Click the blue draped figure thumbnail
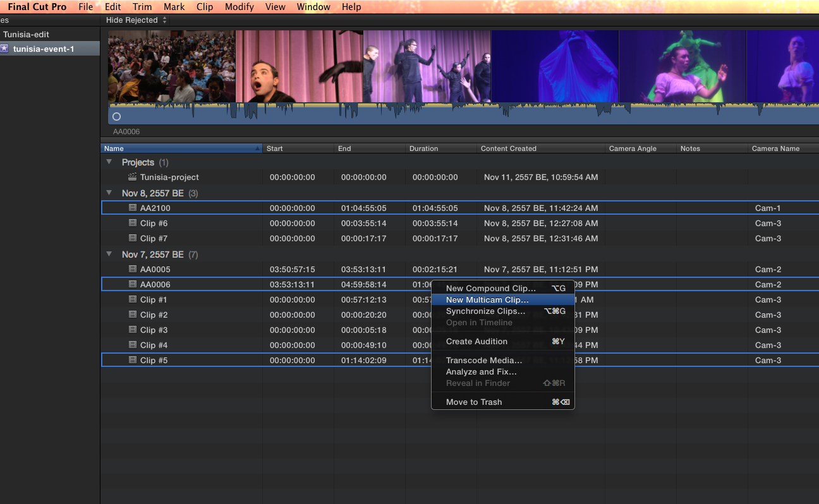Image resolution: width=819 pixels, height=504 pixels. tap(555, 66)
